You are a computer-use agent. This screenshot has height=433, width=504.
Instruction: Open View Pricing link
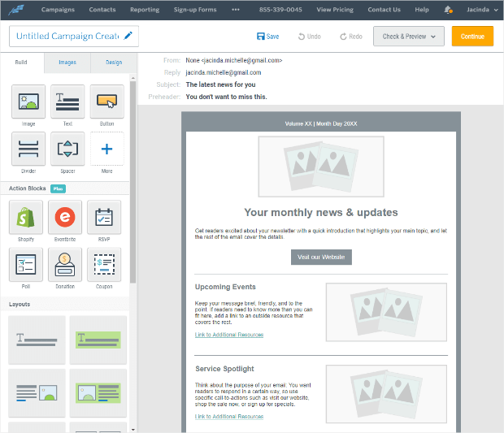pyautogui.click(x=335, y=10)
